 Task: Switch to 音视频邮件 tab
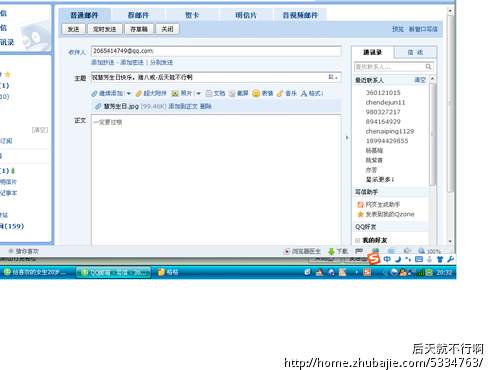coord(300,15)
